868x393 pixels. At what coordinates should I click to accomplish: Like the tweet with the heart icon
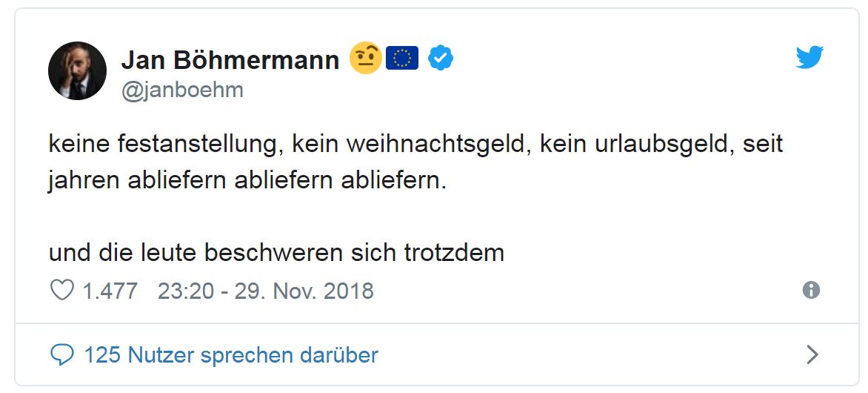pyautogui.click(x=61, y=290)
